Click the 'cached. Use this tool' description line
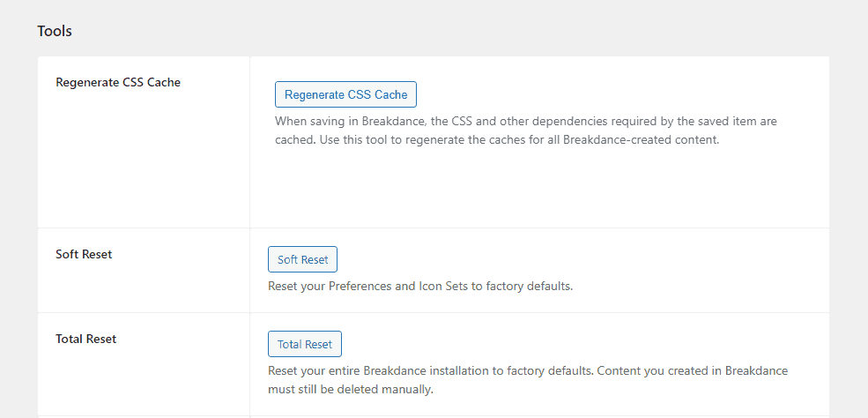The height and width of the screenshot is (418, 868). (x=497, y=139)
